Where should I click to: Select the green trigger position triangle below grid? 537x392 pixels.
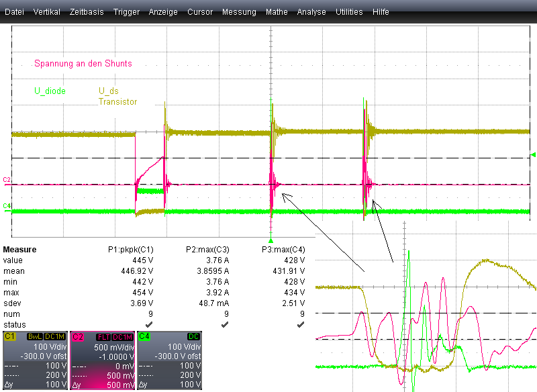coord(271,240)
